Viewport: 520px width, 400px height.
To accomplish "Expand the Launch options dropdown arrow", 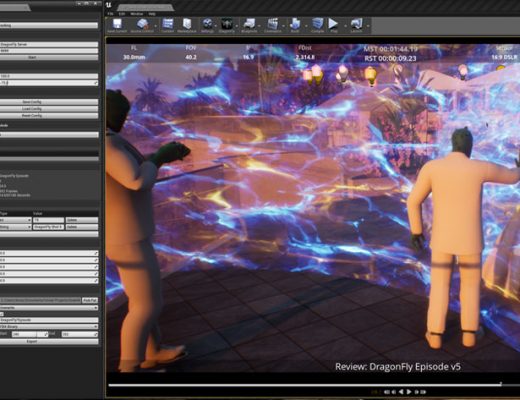I will click(368, 26).
